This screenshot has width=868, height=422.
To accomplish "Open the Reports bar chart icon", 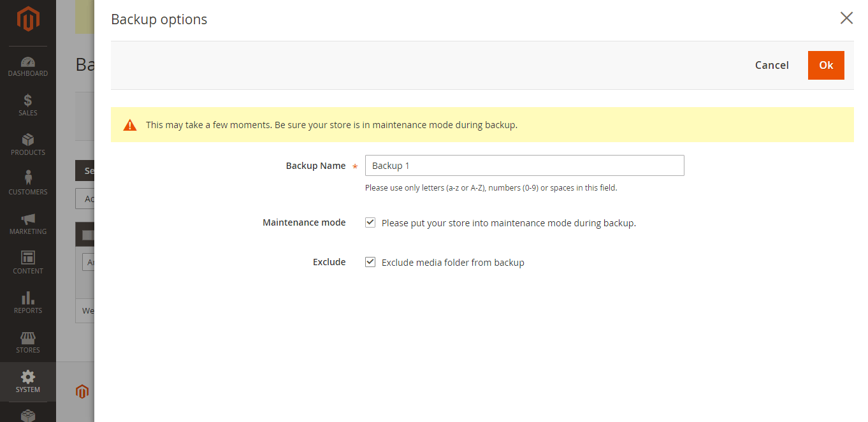I will [28, 298].
